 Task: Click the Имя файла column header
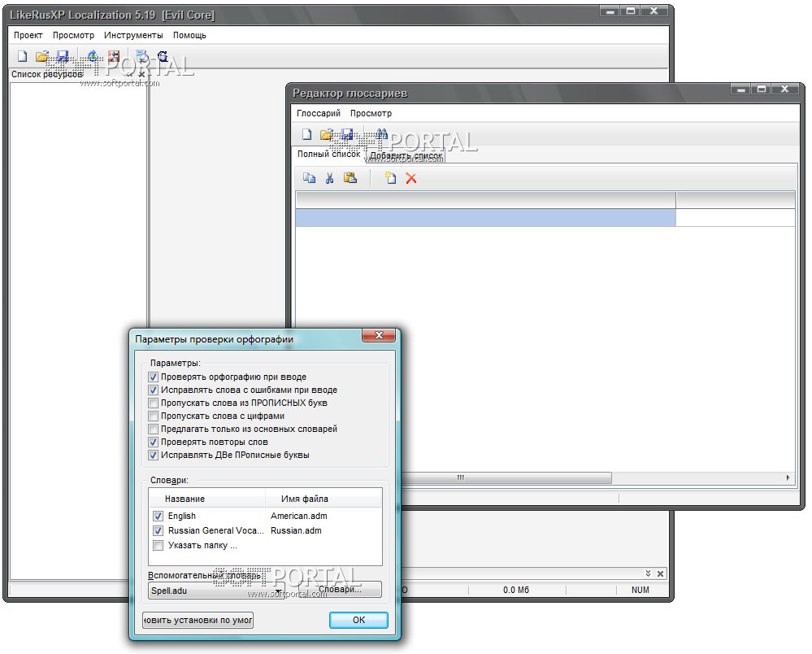pyautogui.click(x=323, y=499)
